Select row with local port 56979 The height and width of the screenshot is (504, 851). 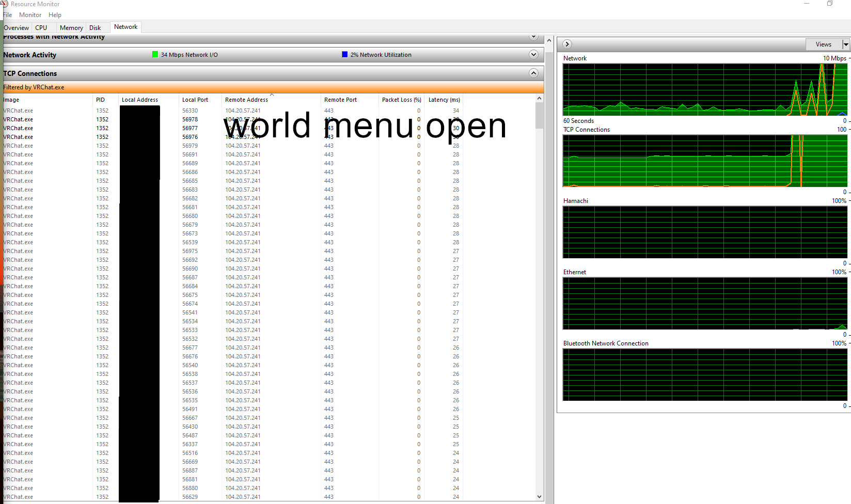pyautogui.click(x=269, y=146)
